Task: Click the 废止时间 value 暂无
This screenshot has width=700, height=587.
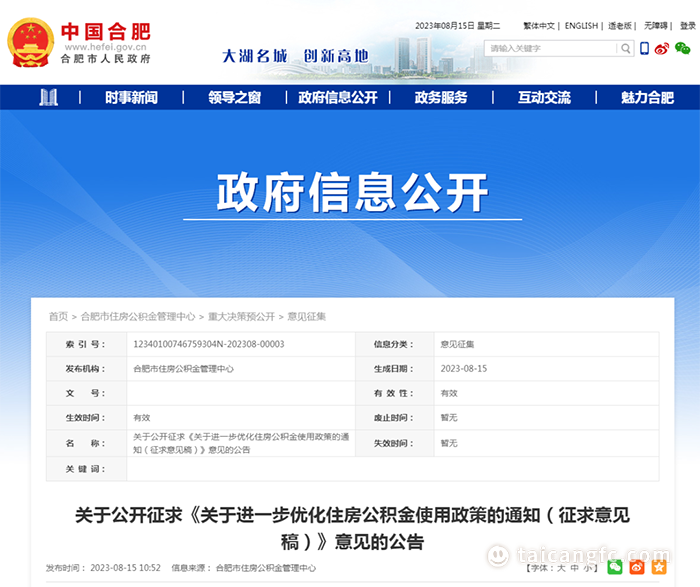Action: (x=449, y=418)
